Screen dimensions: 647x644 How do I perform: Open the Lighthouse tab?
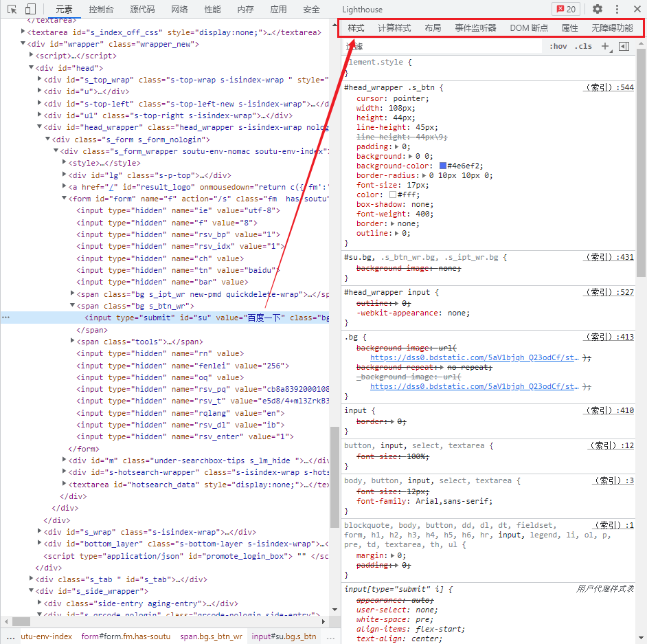(362, 9)
